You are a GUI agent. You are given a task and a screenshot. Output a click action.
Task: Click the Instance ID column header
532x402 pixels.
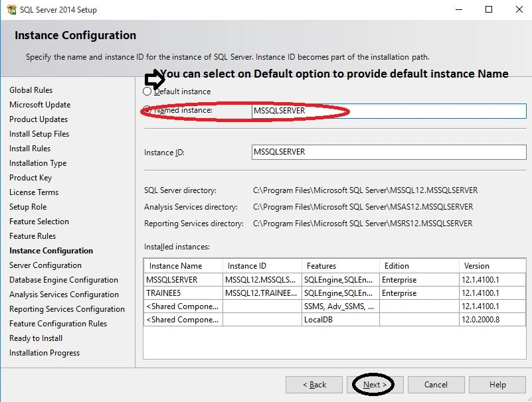tap(262, 266)
